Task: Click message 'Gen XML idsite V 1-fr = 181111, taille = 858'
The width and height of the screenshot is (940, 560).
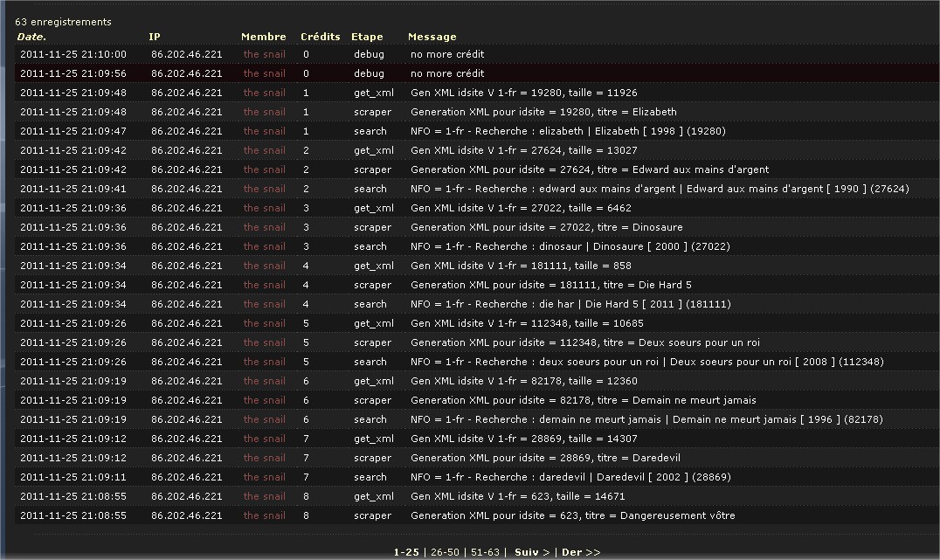Action: (x=521, y=265)
